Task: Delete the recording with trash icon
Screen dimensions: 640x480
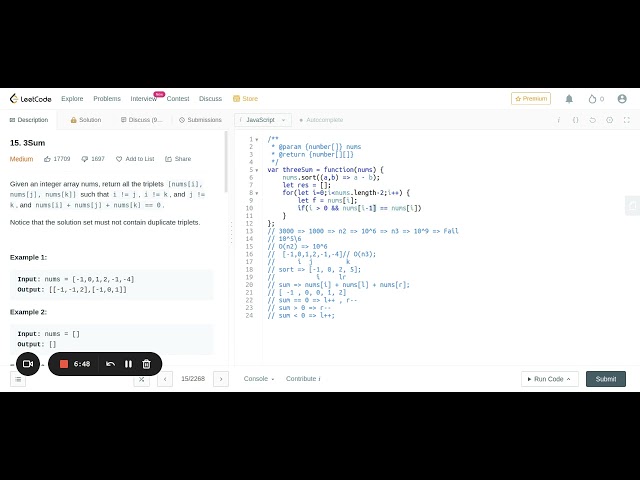Action: (x=147, y=364)
